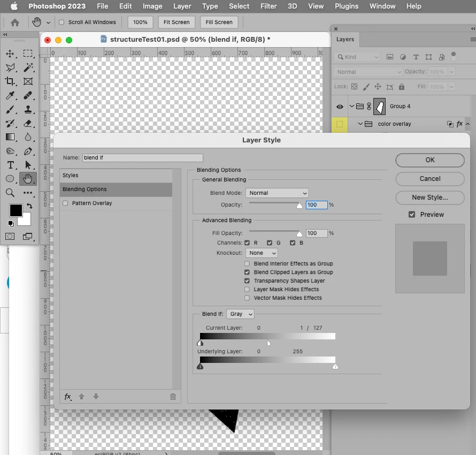Disable Transparency Shapes Layer

[x=247, y=280]
